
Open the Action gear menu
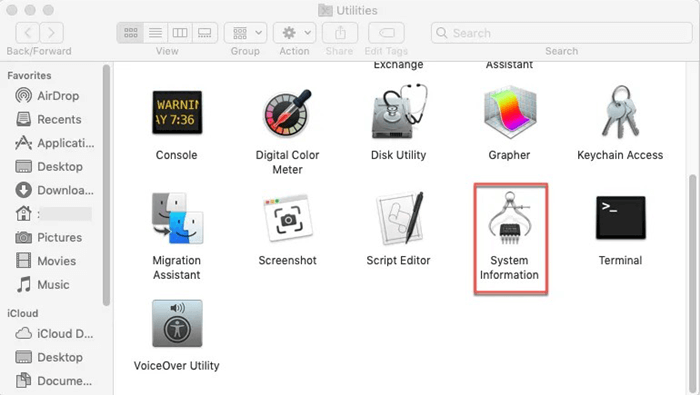pos(295,33)
